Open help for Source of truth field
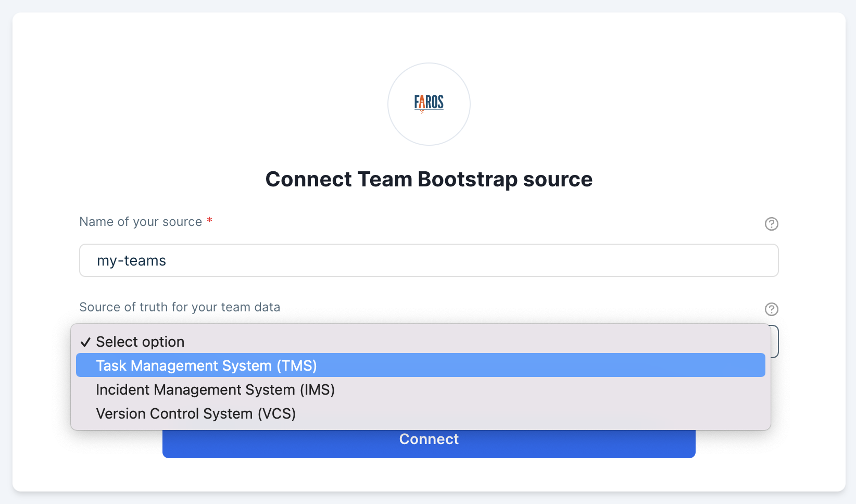This screenshot has width=856, height=504. pyautogui.click(x=771, y=309)
